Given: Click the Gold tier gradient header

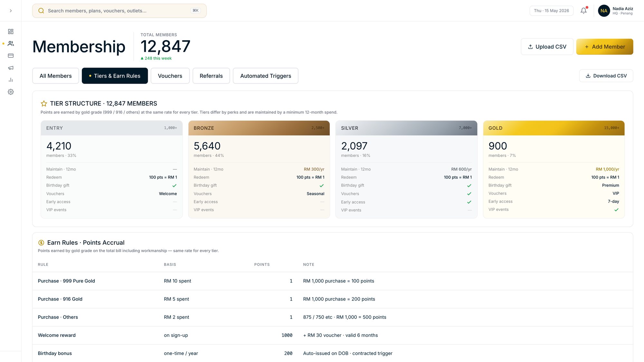Looking at the screenshot, I should point(554,128).
